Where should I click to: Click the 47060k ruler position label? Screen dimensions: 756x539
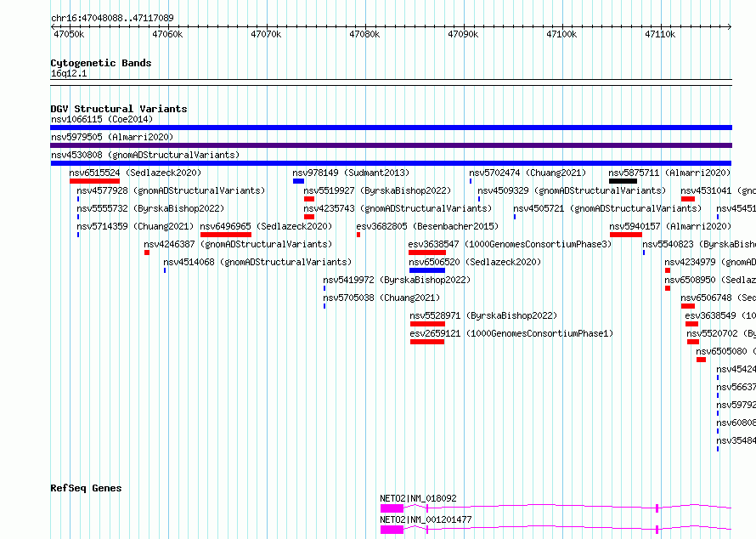click(x=167, y=34)
